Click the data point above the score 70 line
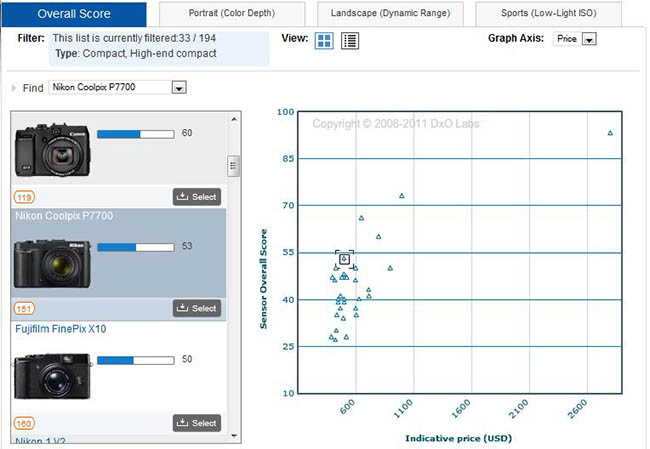Image resolution: width=650 pixels, height=449 pixels. 402,196
